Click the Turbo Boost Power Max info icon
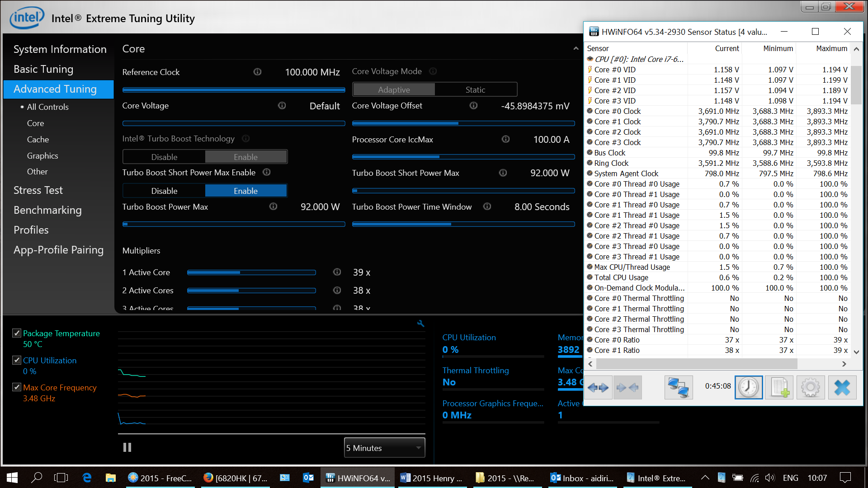 [x=273, y=206]
